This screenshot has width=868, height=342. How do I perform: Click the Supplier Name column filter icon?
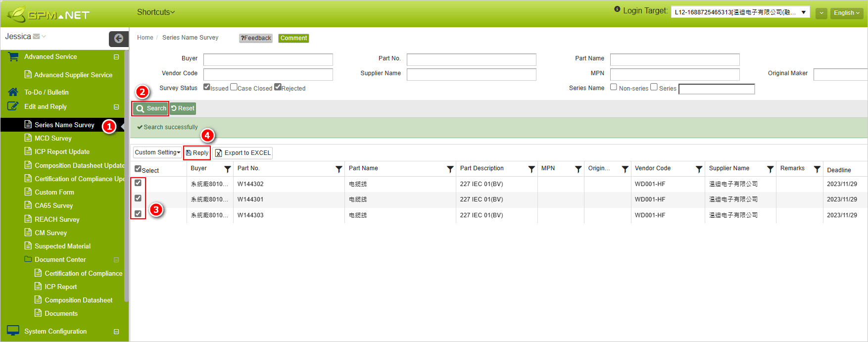point(770,169)
